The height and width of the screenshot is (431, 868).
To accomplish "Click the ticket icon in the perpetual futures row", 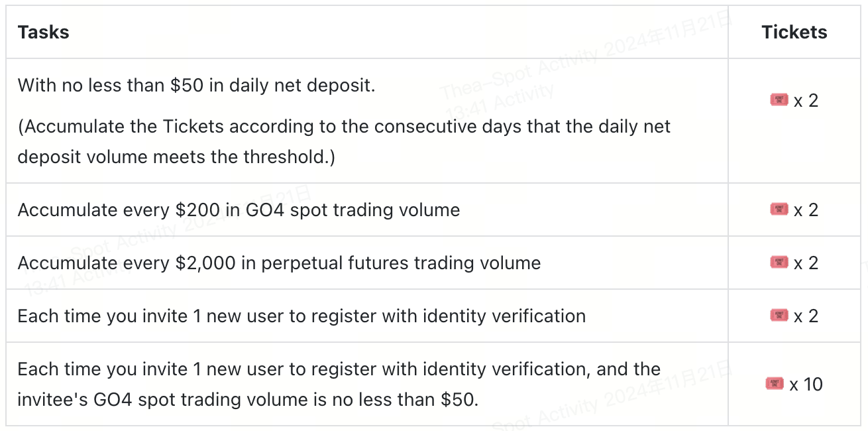I will (x=779, y=263).
